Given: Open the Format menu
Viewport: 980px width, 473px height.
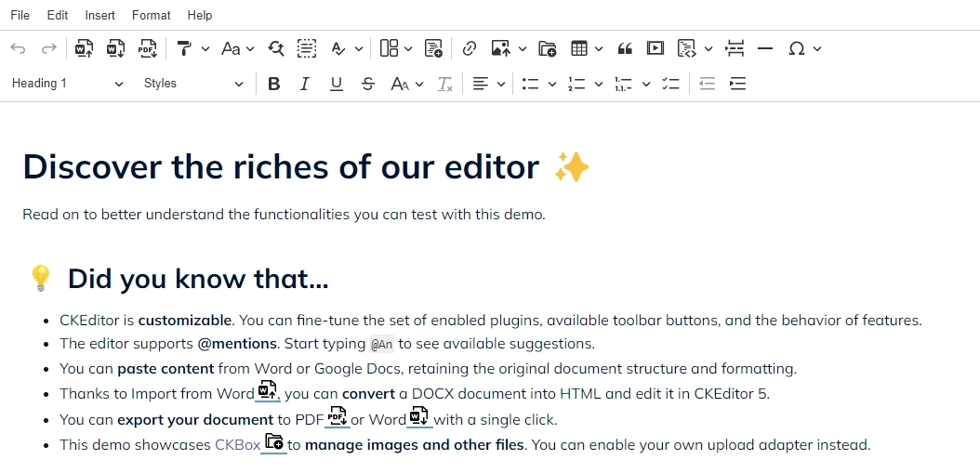Looking at the screenshot, I should [x=152, y=15].
